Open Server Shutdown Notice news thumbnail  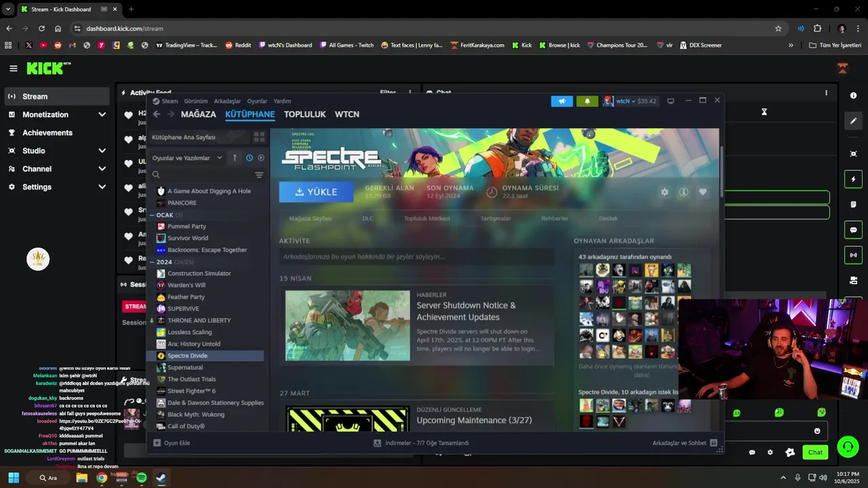point(347,325)
